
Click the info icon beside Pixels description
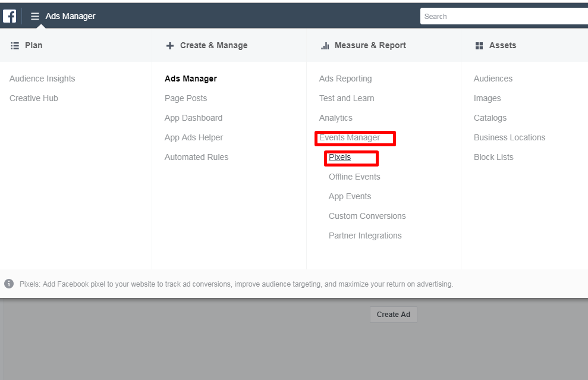[9, 284]
